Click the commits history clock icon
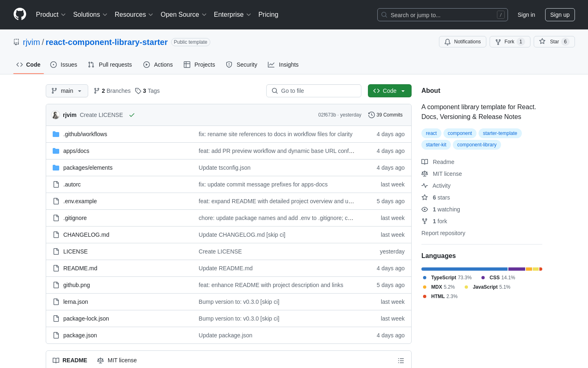The height and width of the screenshot is (368, 588). [x=371, y=115]
